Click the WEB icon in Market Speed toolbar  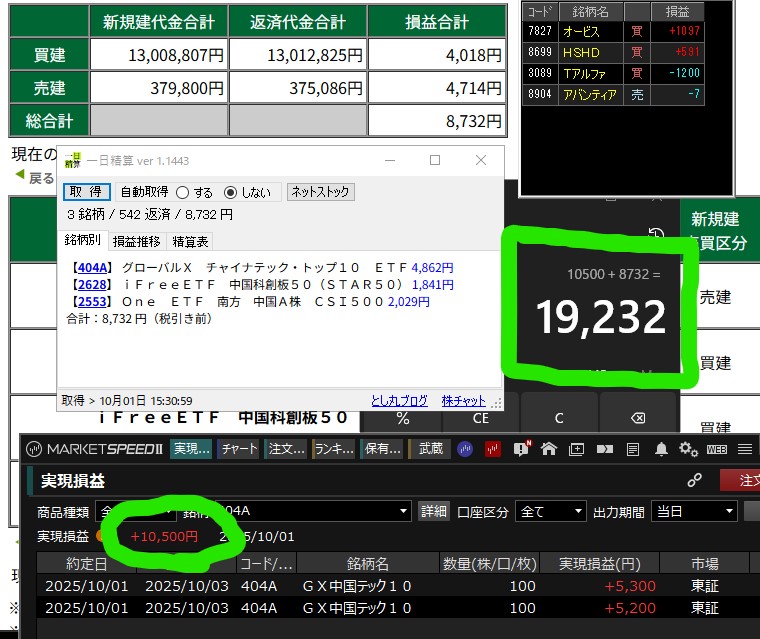pos(716,449)
